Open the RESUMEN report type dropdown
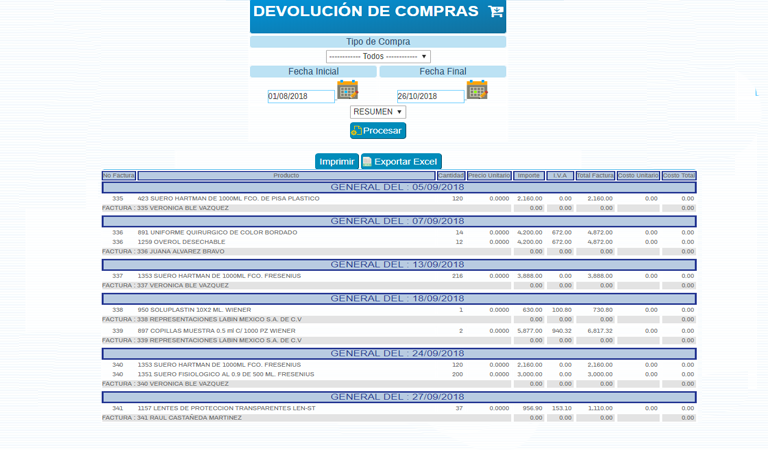This screenshot has width=768, height=450. point(378,112)
